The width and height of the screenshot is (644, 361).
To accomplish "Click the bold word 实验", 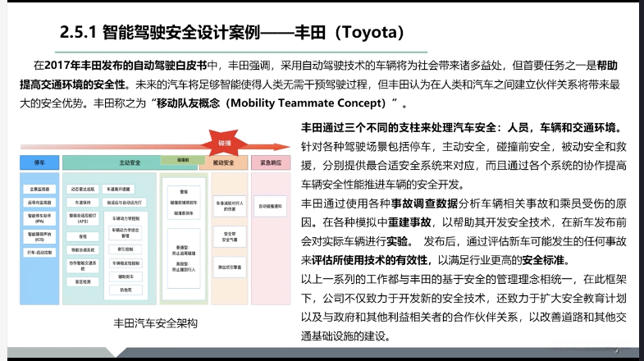I will [397, 241].
